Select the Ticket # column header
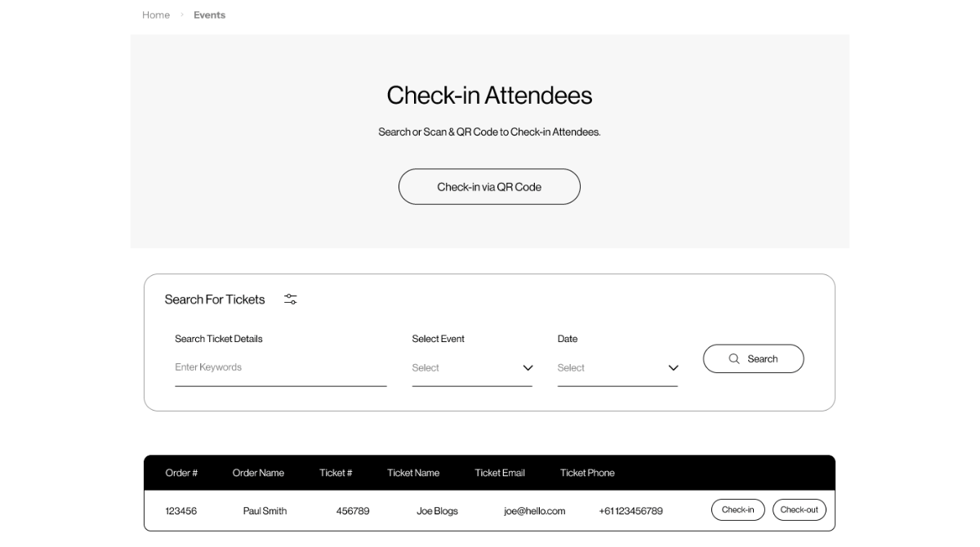Screen dimensions: 980x547 [x=336, y=473]
